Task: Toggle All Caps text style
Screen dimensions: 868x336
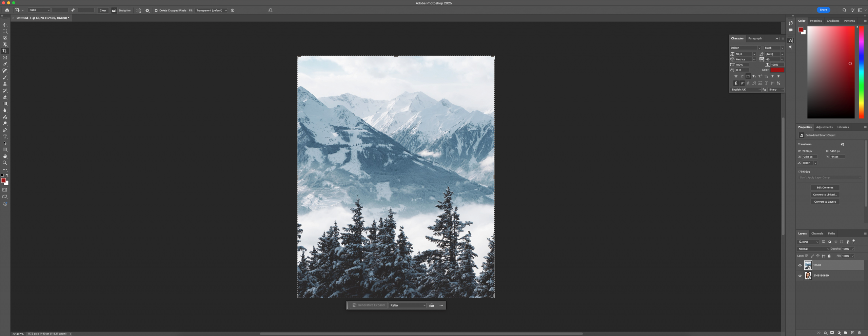Action: tap(748, 76)
